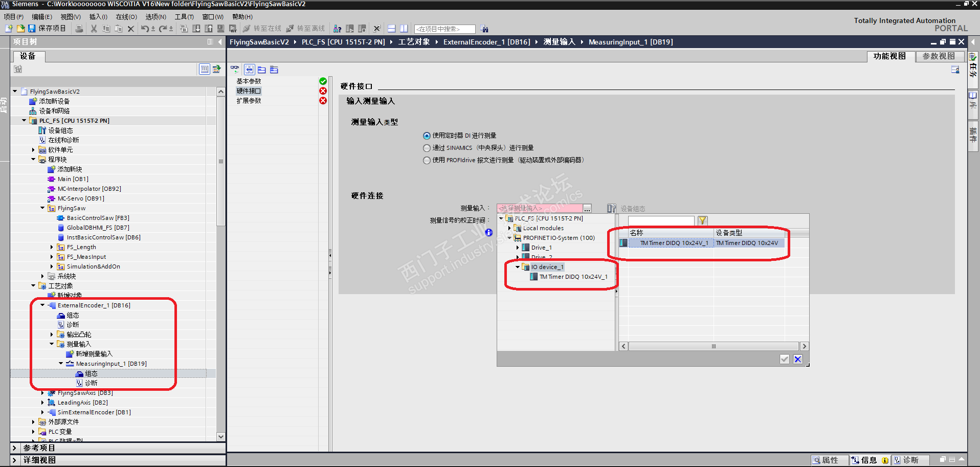
Task: Select TM Timer DIDQ 10x24V_1 table row
Action: [x=701, y=243]
